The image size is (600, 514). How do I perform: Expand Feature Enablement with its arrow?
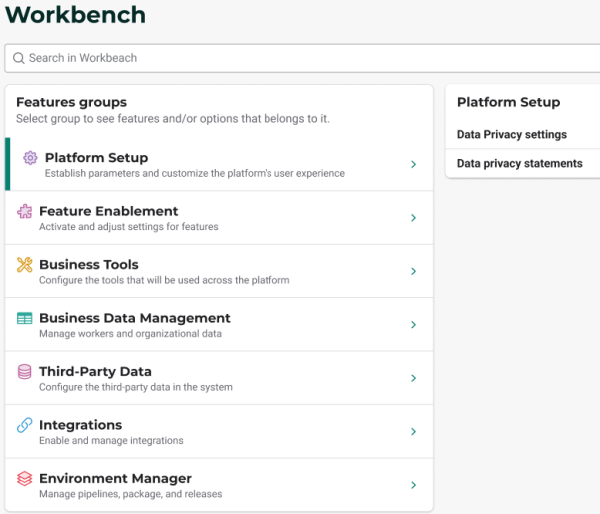click(413, 218)
